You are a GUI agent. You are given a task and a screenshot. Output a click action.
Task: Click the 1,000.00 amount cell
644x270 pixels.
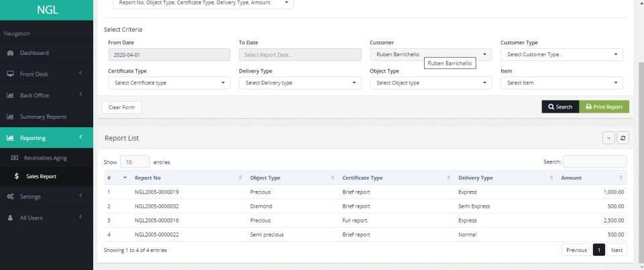tap(614, 192)
